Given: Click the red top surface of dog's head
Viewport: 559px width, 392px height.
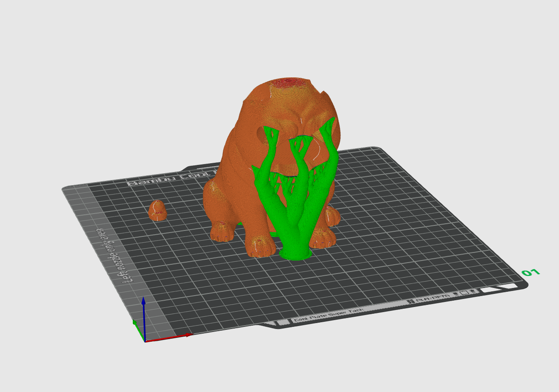Looking at the screenshot, I should click(x=288, y=83).
